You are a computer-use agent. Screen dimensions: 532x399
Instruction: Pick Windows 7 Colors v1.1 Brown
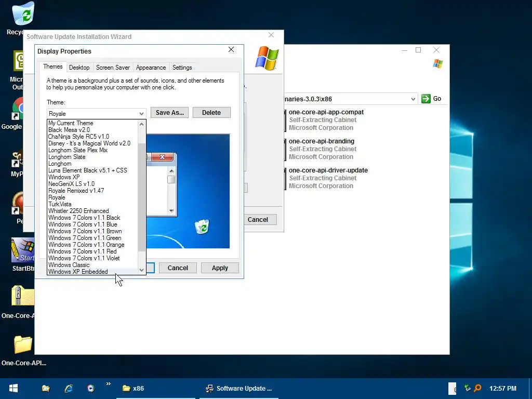(x=92, y=231)
